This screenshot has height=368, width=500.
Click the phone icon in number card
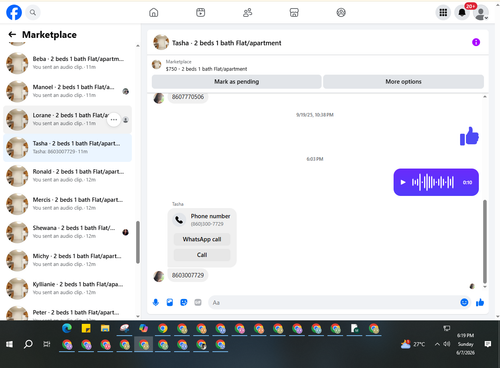click(179, 220)
